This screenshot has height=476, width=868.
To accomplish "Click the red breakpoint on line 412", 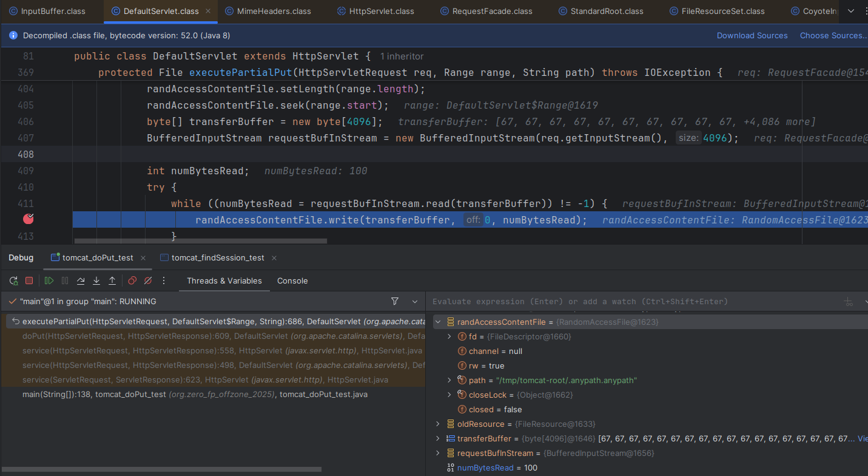I will 28,219.
